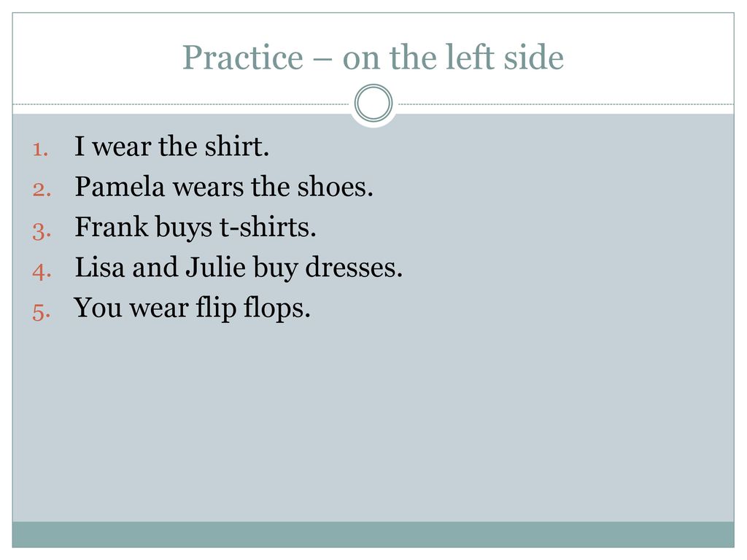This screenshot has height=560, width=747.
Task: Click the word "Practice" in the title
Action: point(243,57)
